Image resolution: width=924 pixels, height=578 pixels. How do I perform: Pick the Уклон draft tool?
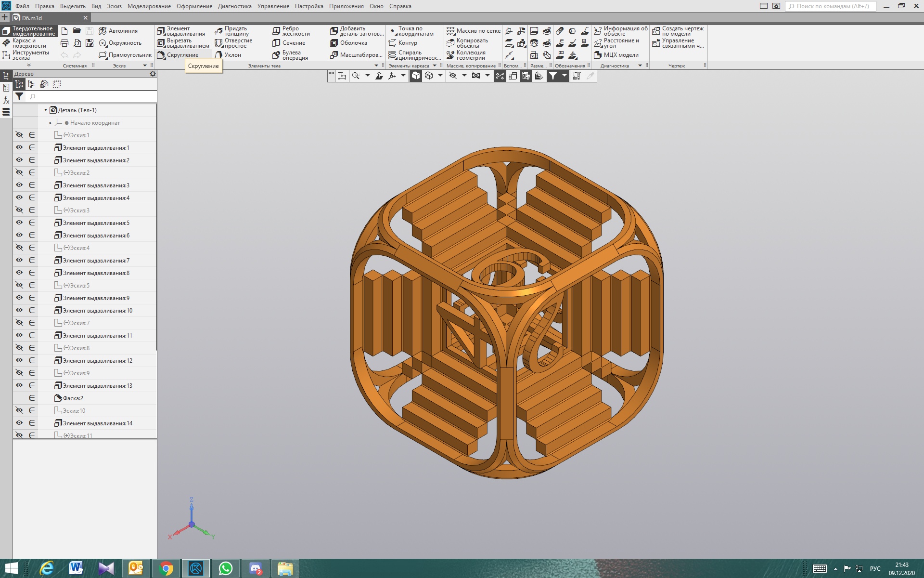[228, 55]
